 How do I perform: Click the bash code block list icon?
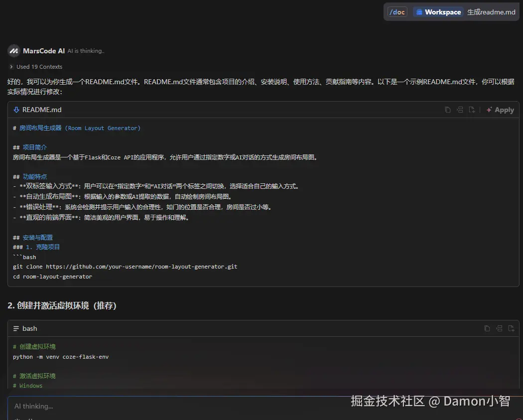15,329
